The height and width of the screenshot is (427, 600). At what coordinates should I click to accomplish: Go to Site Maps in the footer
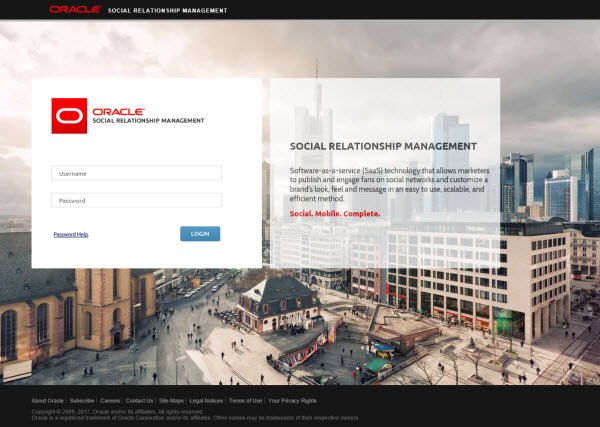171,400
